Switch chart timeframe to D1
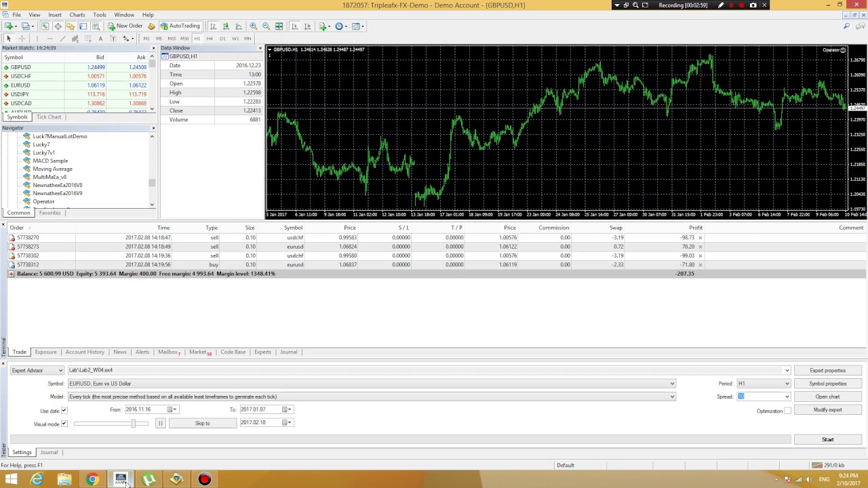This screenshot has width=868, height=488. pyautogui.click(x=222, y=39)
